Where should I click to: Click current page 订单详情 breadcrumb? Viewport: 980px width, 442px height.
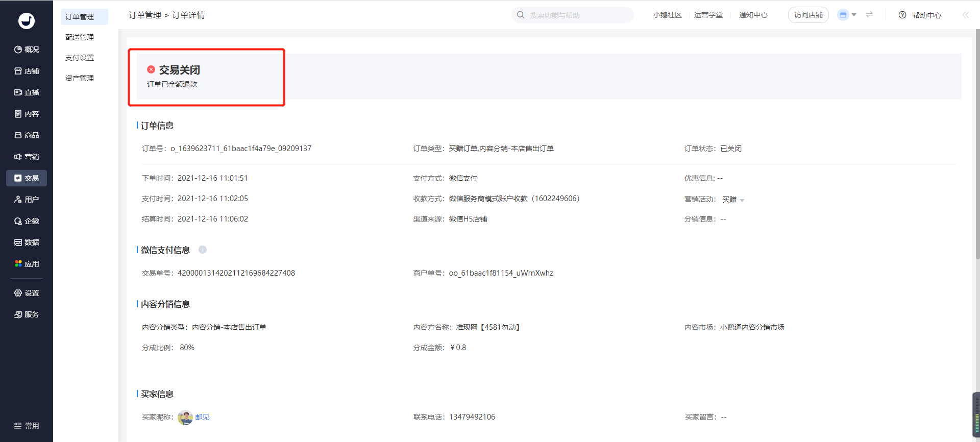coord(188,15)
